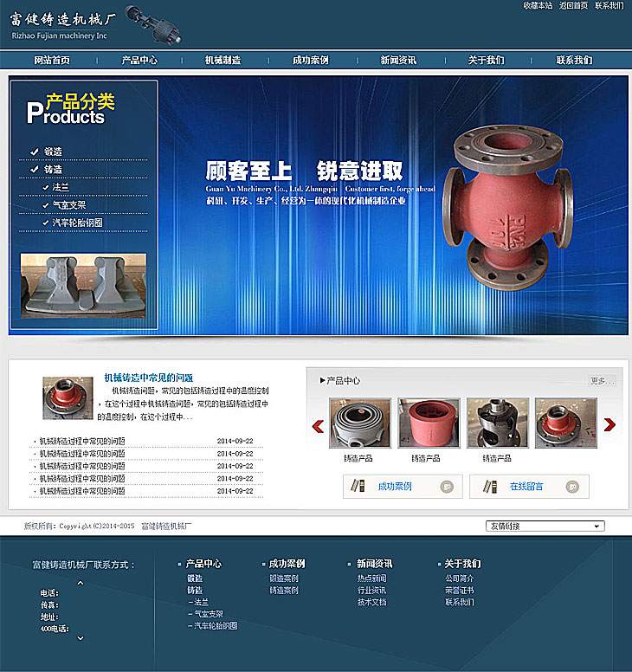Open the article 机械铸造中常见的问题 headline
632x672 pixels.
tap(148, 378)
